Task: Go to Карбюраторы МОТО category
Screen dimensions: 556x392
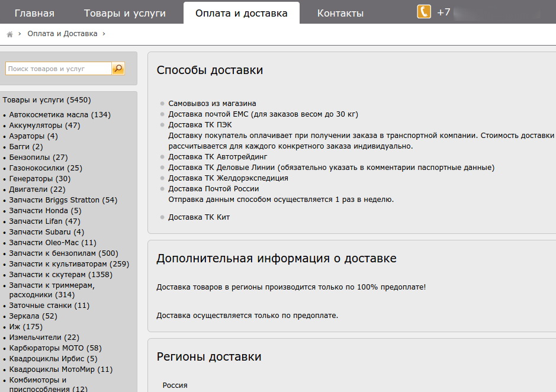Action: tap(55, 348)
